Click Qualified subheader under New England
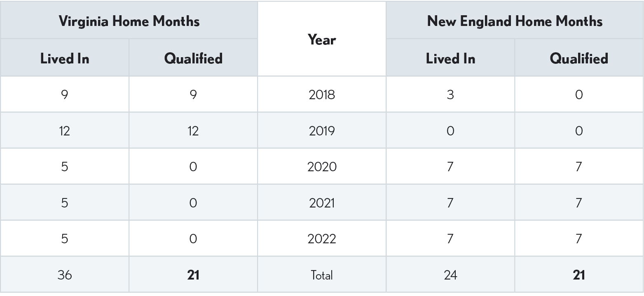 [579, 58]
